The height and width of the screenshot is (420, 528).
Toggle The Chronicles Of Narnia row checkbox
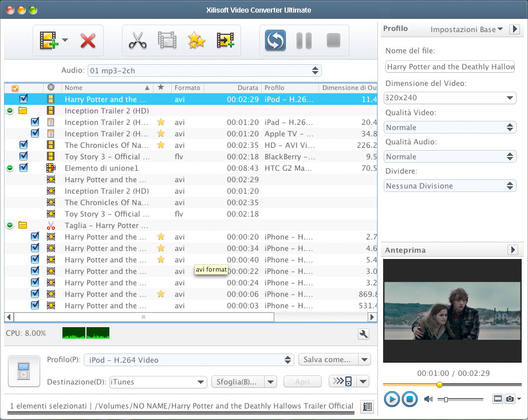point(23,145)
